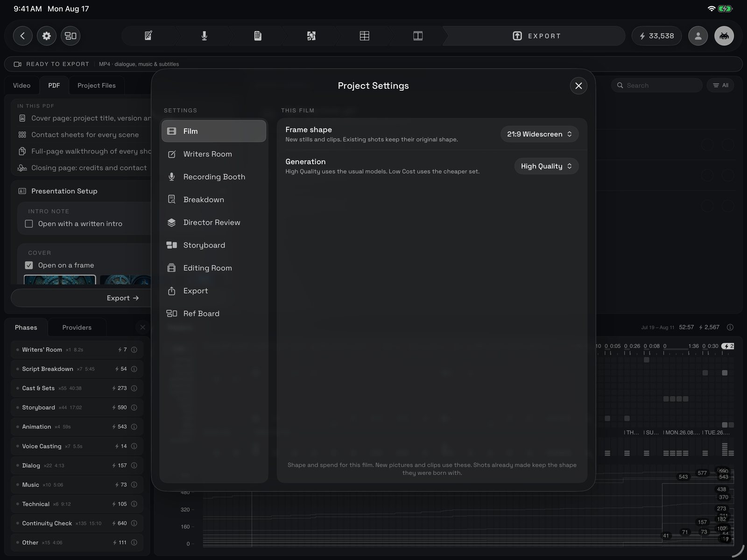The height and width of the screenshot is (560, 747).
Task: Go back with the arrow button
Action: coord(22,36)
